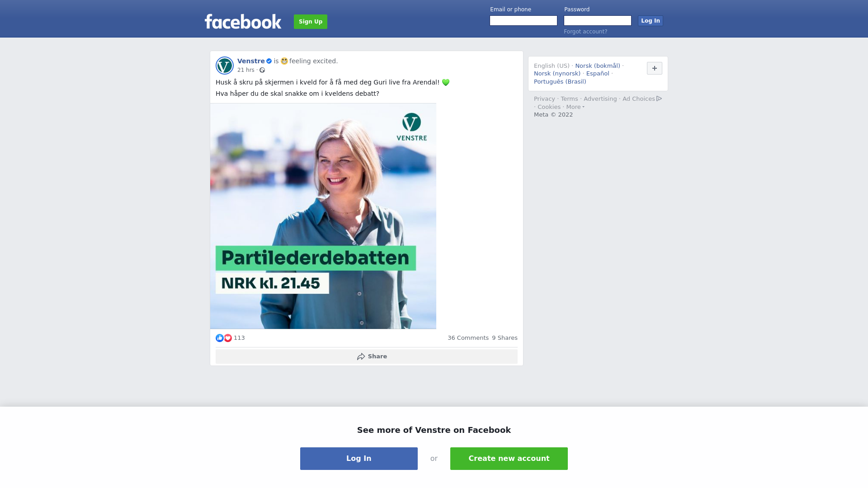Focus the Password input field
This screenshot has width=868, height=488.
pyautogui.click(x=598, y=21)
